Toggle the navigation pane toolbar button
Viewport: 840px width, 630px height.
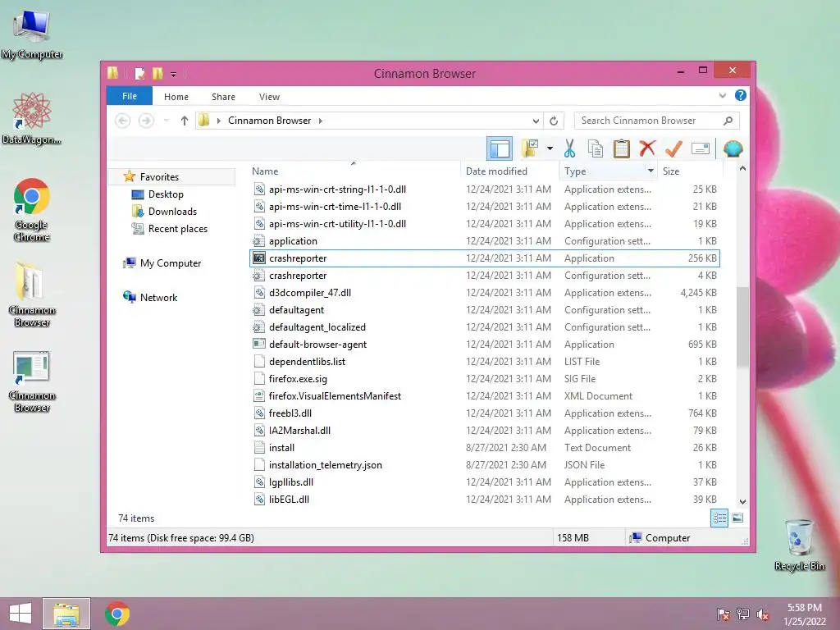pyautogui.click(x=500, y=148)
